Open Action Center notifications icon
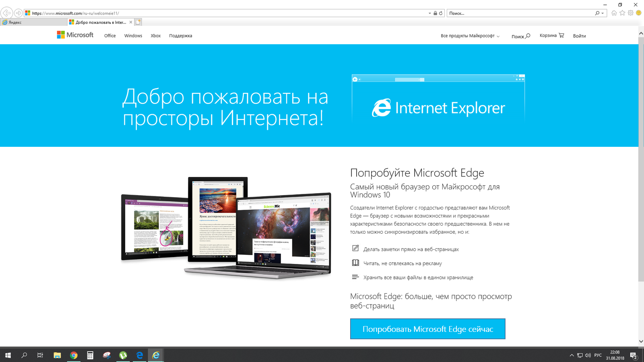The height and width of the screenshot is (362, 644). pyautogui.click(x=634, y=356)
